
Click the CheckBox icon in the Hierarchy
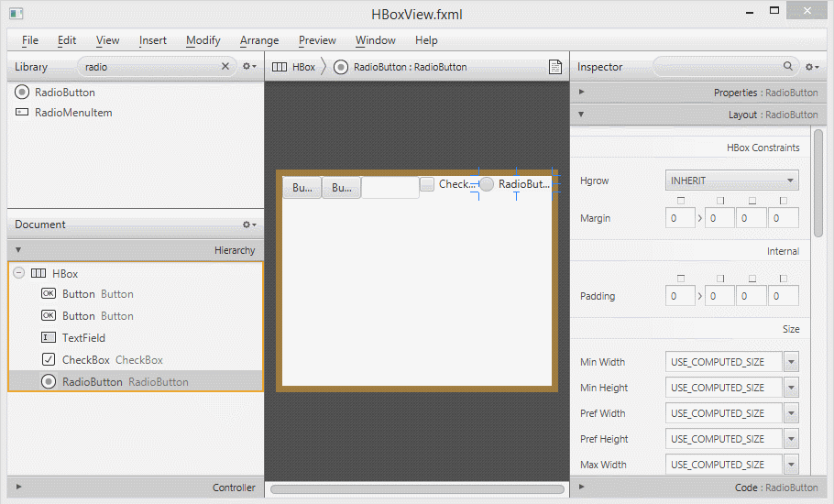49,359
